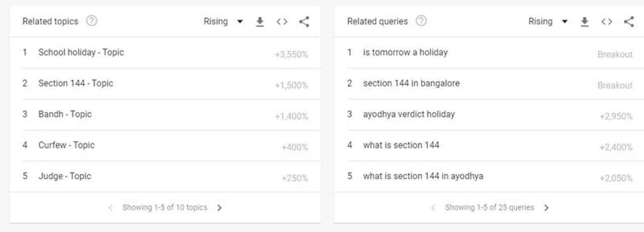Open the School holiday topic
The image size is (644, 232).
pyautogui.click(x=81, y=52)
